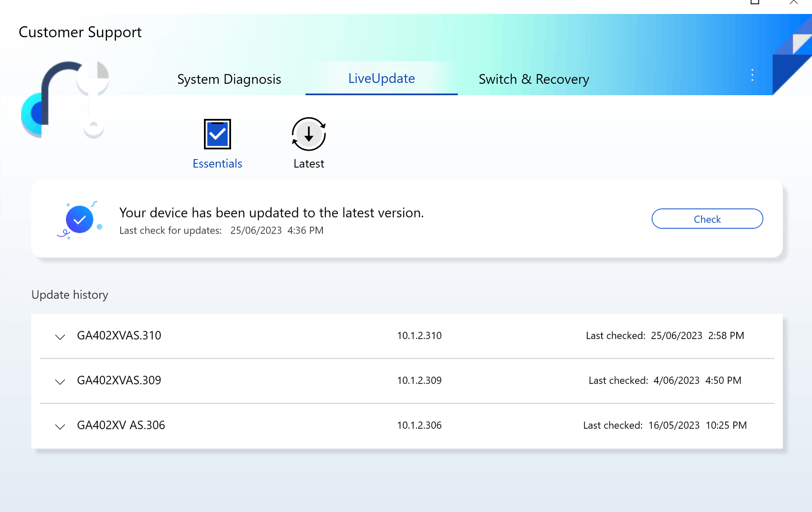
Task: Click the maximize window icon
Action: 755,2
